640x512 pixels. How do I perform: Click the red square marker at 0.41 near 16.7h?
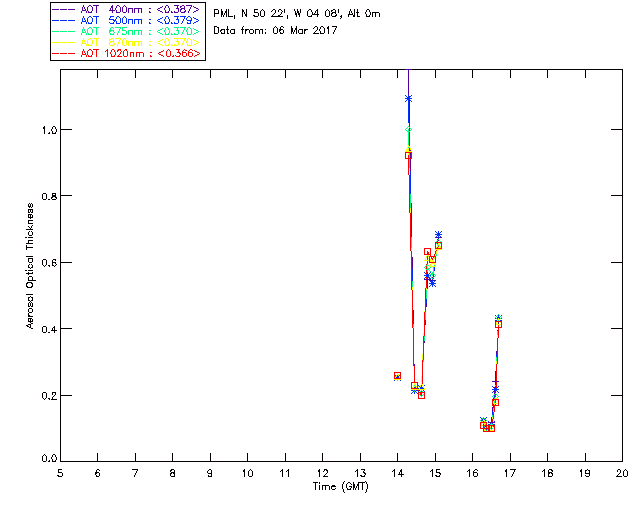[498, 325]
